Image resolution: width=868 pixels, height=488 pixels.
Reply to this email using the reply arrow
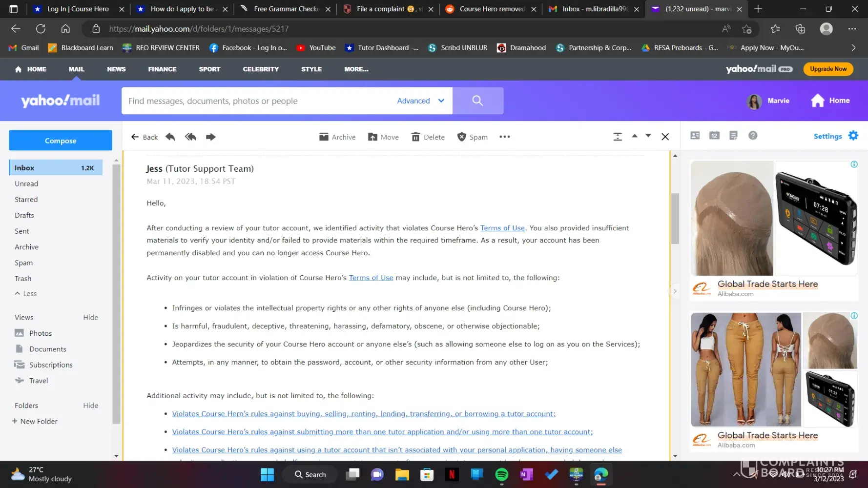(170, 137)
